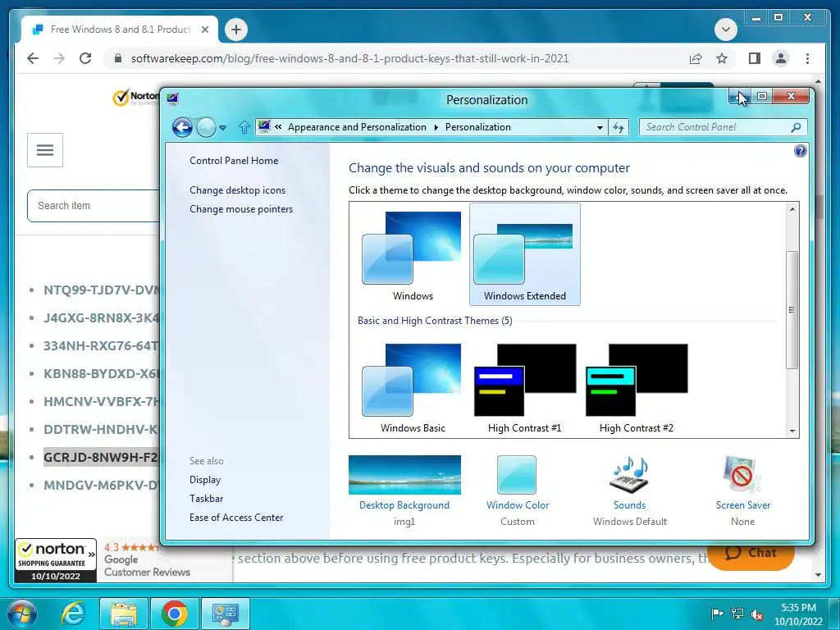Open Control Panel Home link
Viewport: 840px width, 630px height.
[234, 161]
